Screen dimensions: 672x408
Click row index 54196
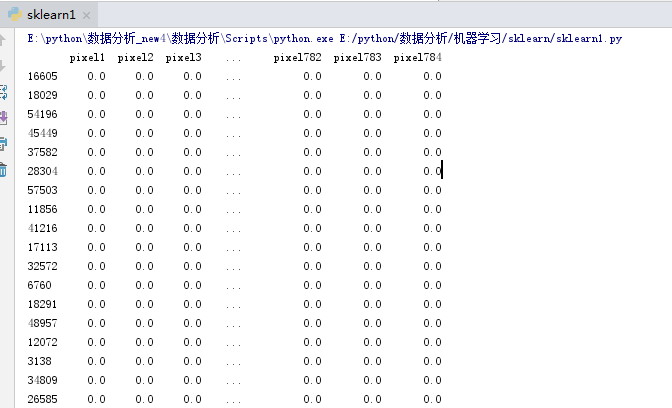click(42, 114)
